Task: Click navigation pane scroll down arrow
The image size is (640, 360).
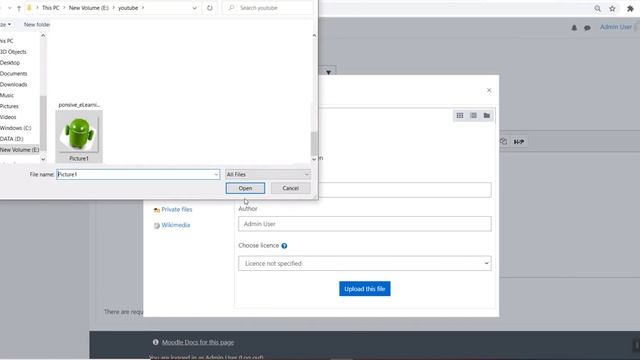Action: (x=43, y=159)
